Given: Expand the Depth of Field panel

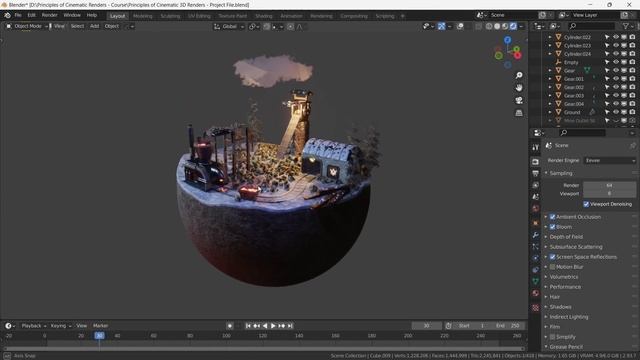Looking at the screenshot, I should point(546,237).
